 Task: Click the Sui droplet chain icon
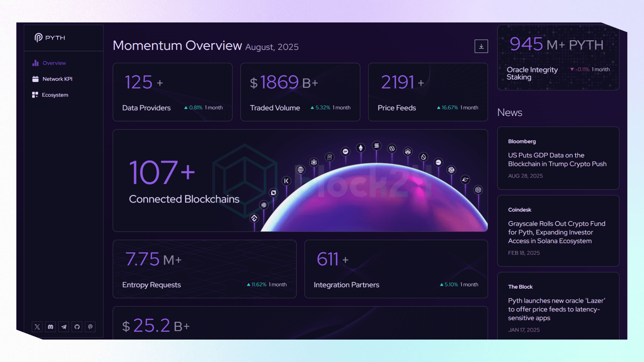[x=423, y=157]
